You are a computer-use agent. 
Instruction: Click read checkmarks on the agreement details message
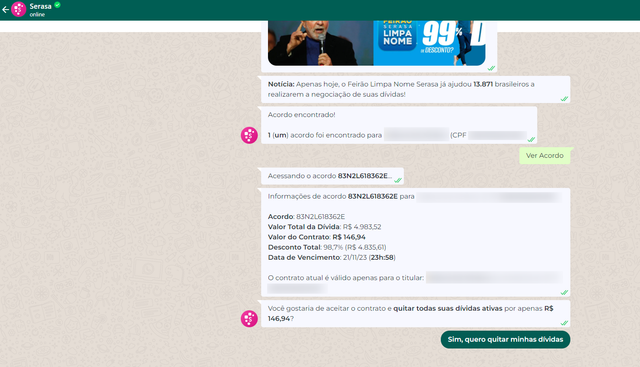(564, 292)
